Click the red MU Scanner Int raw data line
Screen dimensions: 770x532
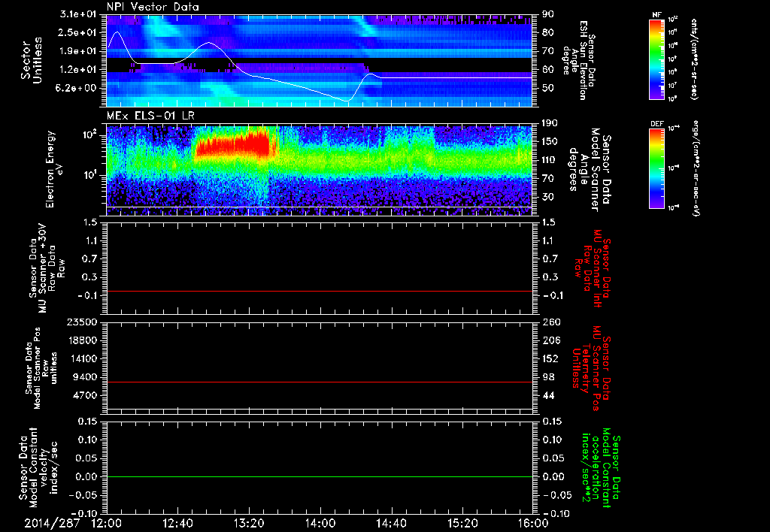point(319,291)
